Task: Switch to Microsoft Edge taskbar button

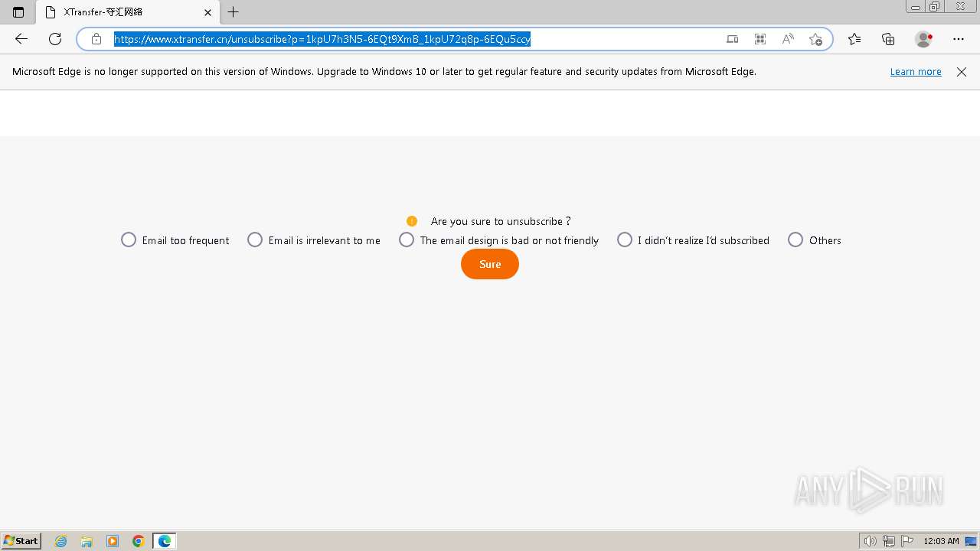Action: pyautogui.click(x=165, y=541)
